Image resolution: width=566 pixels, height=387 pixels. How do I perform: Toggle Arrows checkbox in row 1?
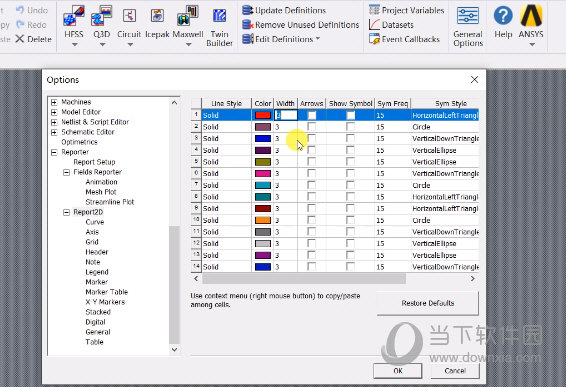[312, 115]
